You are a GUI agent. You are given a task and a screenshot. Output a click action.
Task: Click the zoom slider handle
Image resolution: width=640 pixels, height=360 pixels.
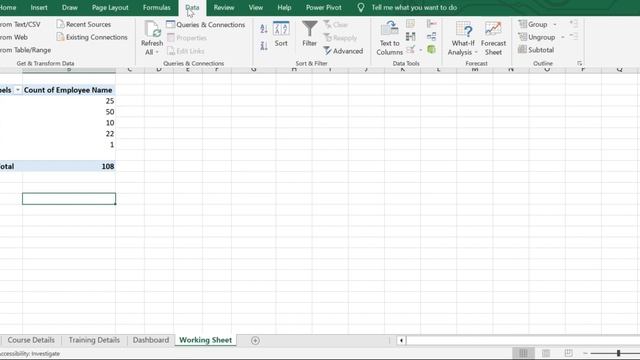pos(618,353)
